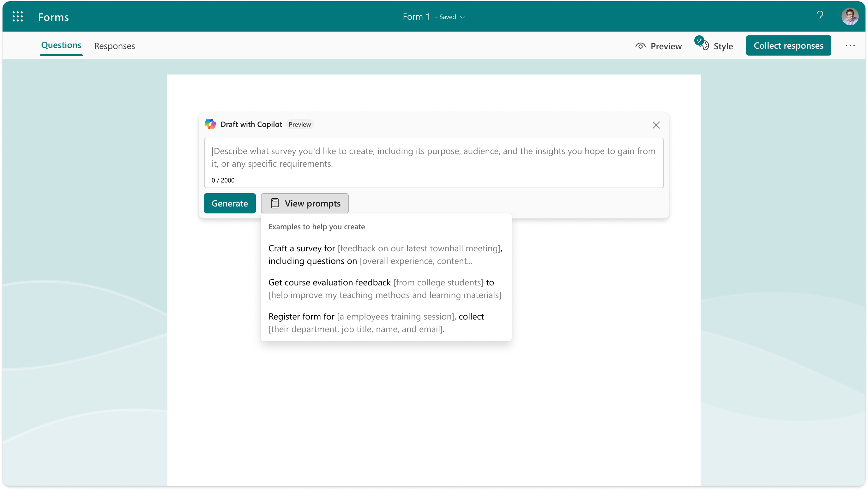Select the course evaluation feedback example
Viewport: 868px width, 490px height.
386,289
